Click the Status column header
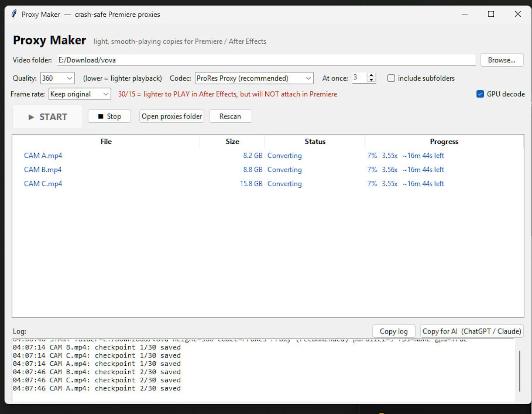The width and height of the screenshot is (532, 414). [315, 141]
